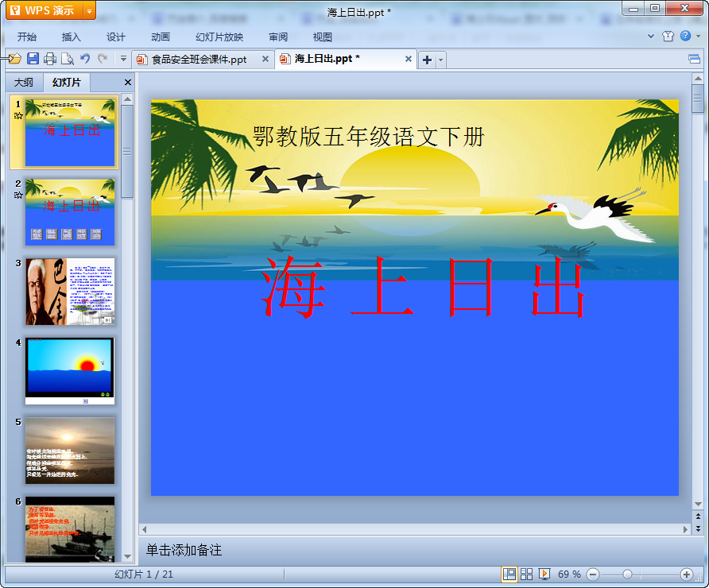Click the Open folder icon

coord(14,59)
